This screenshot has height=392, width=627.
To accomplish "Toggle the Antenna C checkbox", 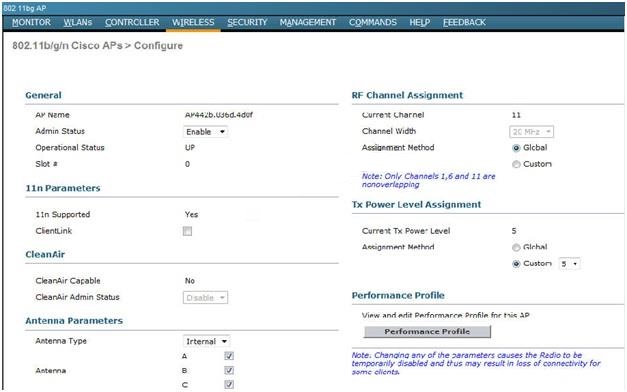I will (x=229, y=384).
